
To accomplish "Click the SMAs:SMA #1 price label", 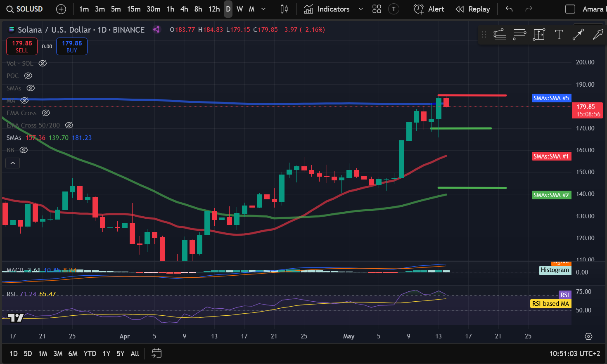I will tap(551, 156).
